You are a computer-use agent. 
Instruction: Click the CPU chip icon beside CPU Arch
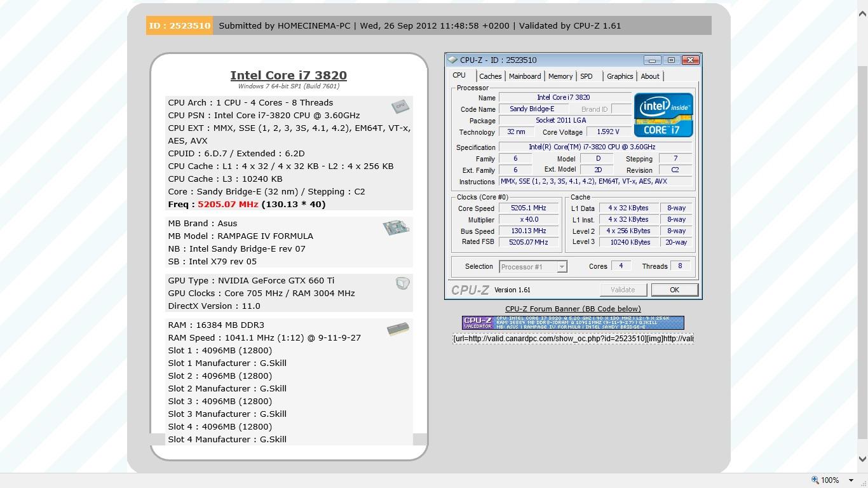coord(400,107)
